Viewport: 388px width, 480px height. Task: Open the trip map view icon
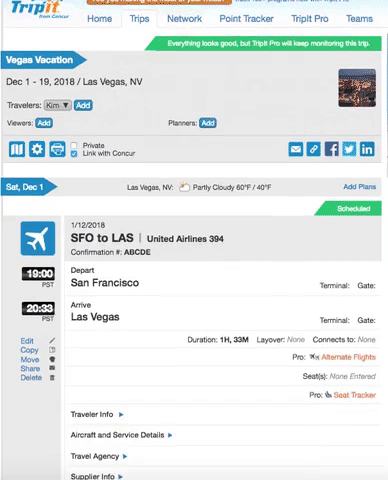[17, 149]
